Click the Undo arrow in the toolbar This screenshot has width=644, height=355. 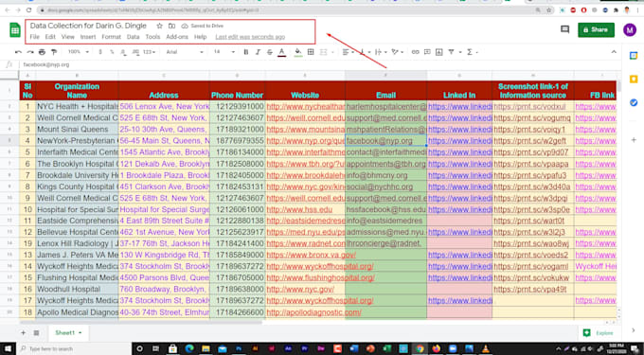click(x=18, y=52)
